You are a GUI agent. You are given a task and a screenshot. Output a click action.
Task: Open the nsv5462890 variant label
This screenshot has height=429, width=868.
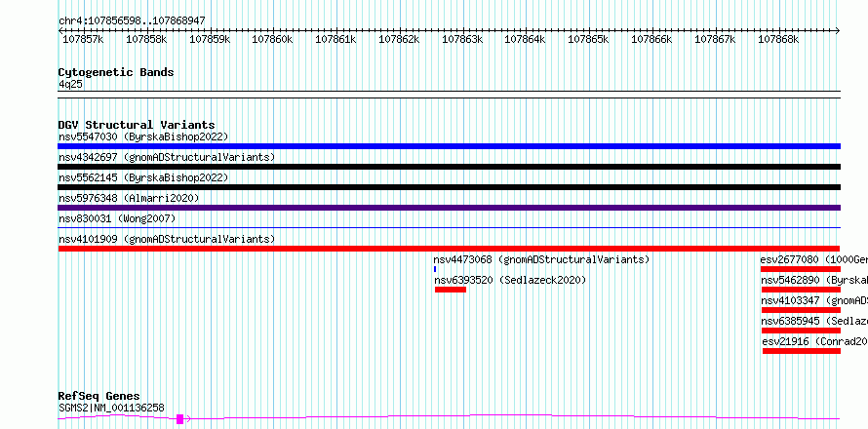click(813, 280)
